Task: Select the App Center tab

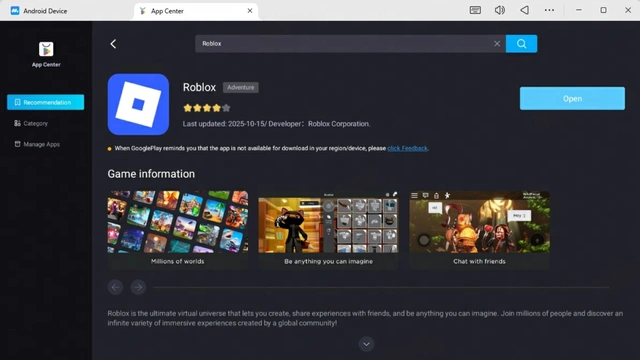Action: [x=196, y=11]
